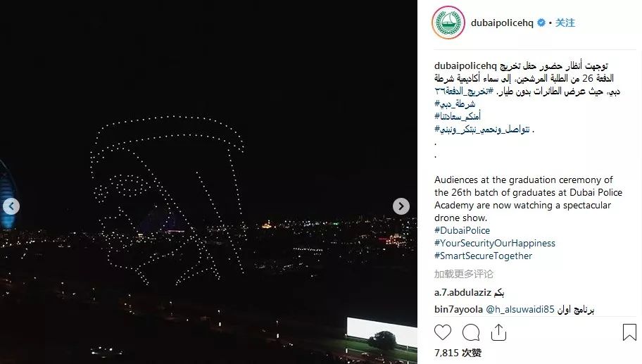Open dubaipolicehq profile picture
This screenshot has height=364, width=642.
pyautogui.click(x=448, y=23)
